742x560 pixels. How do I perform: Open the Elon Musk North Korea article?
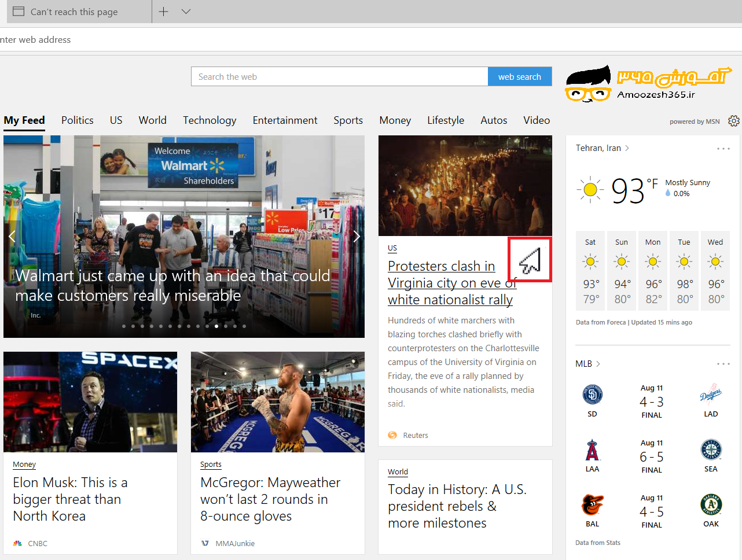pos(70,499)
